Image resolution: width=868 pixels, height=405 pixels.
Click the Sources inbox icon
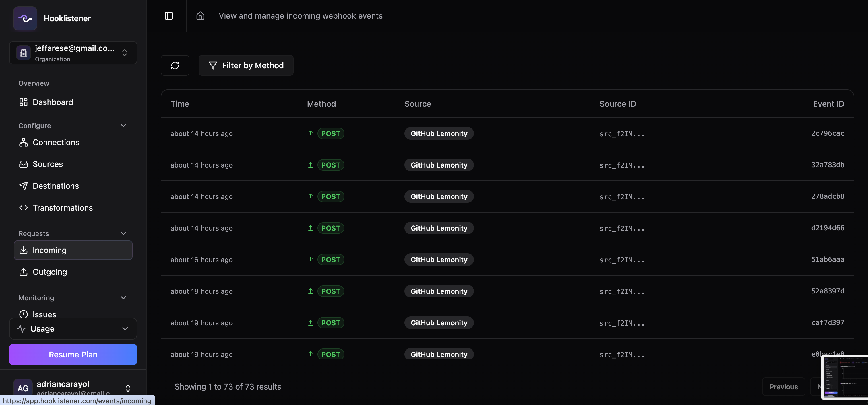pos(23,164)
